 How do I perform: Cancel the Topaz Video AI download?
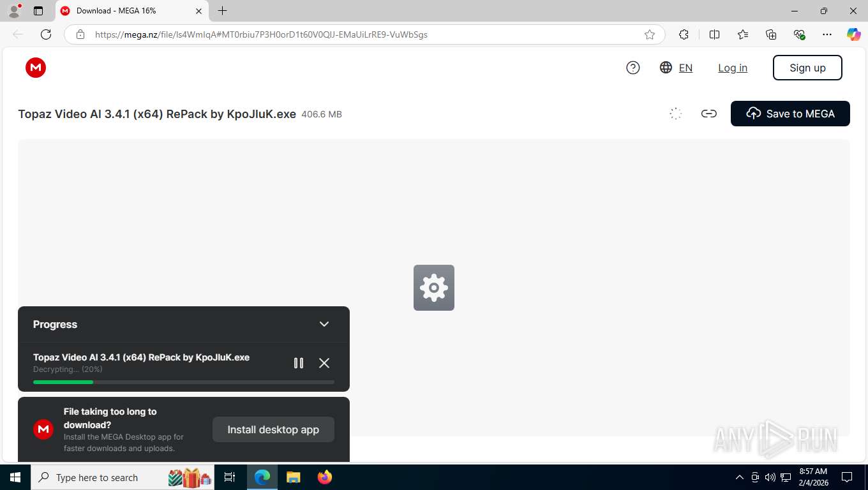pos(324,363)
